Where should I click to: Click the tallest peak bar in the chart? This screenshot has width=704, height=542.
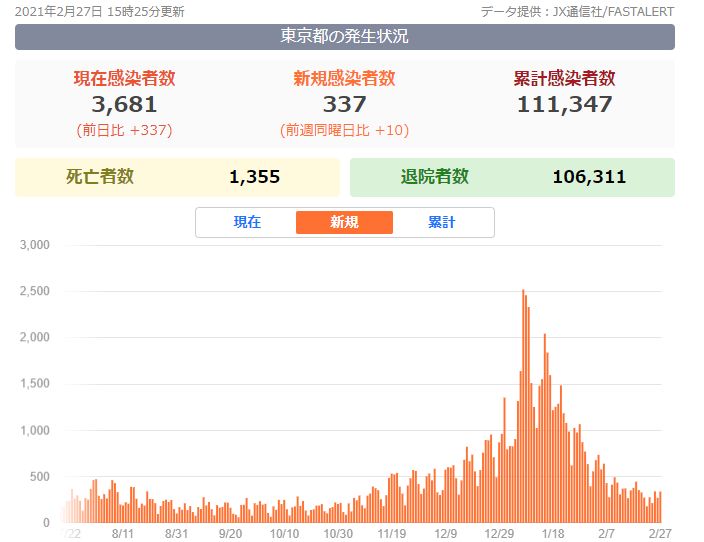click(523, 406)
